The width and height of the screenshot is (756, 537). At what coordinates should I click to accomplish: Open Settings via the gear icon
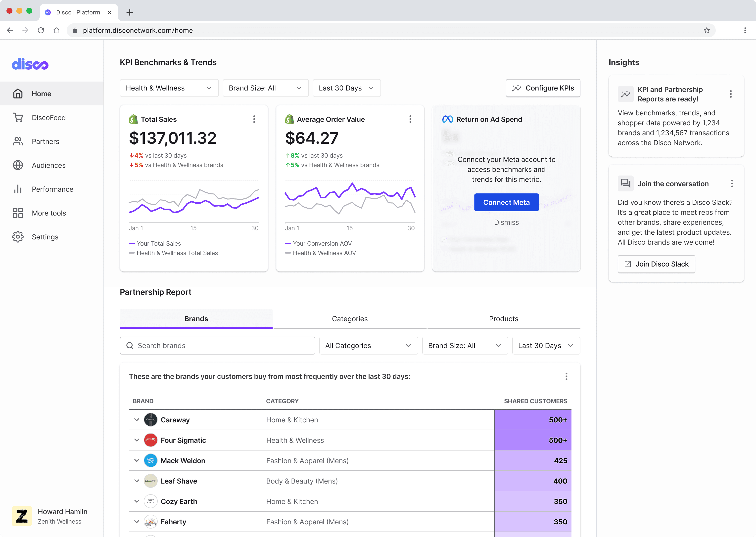coord(18,237)
